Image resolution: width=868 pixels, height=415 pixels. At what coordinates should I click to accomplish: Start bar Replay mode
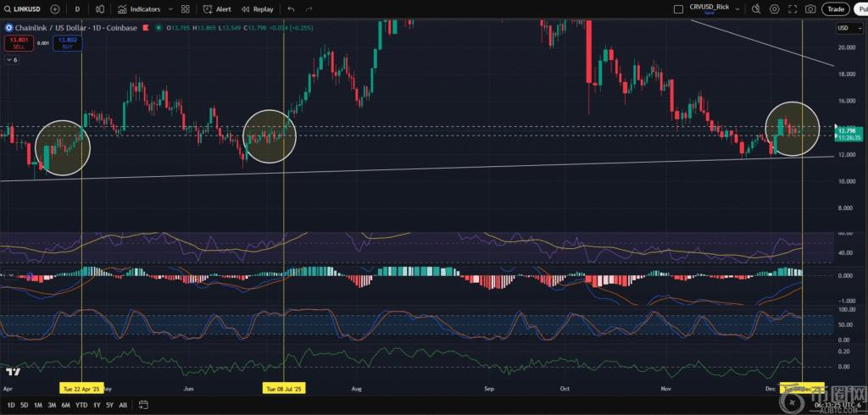258,8
